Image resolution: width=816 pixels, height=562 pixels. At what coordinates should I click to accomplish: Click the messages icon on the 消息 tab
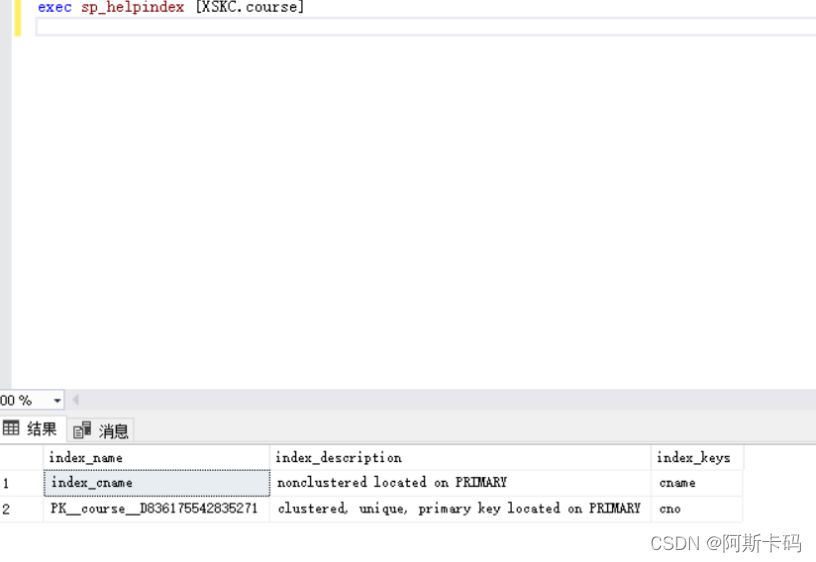[x=82, y=430]
